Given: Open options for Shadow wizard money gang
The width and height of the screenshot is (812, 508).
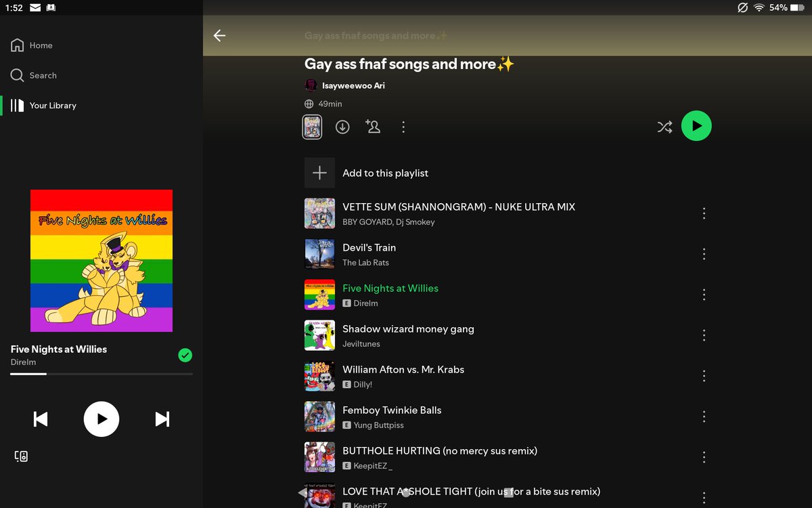Looking at the screenshot, I should 704,335.
